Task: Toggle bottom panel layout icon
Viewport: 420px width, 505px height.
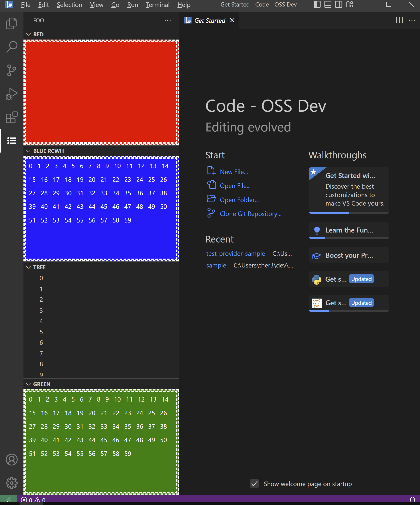Action: (x=328, y=5)
